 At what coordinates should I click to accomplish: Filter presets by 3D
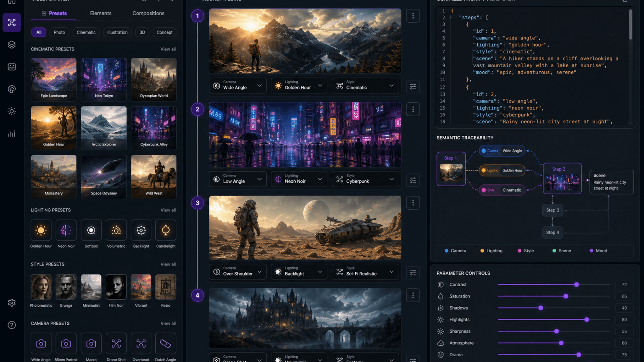pyautogui.click(x=142, y=32)
